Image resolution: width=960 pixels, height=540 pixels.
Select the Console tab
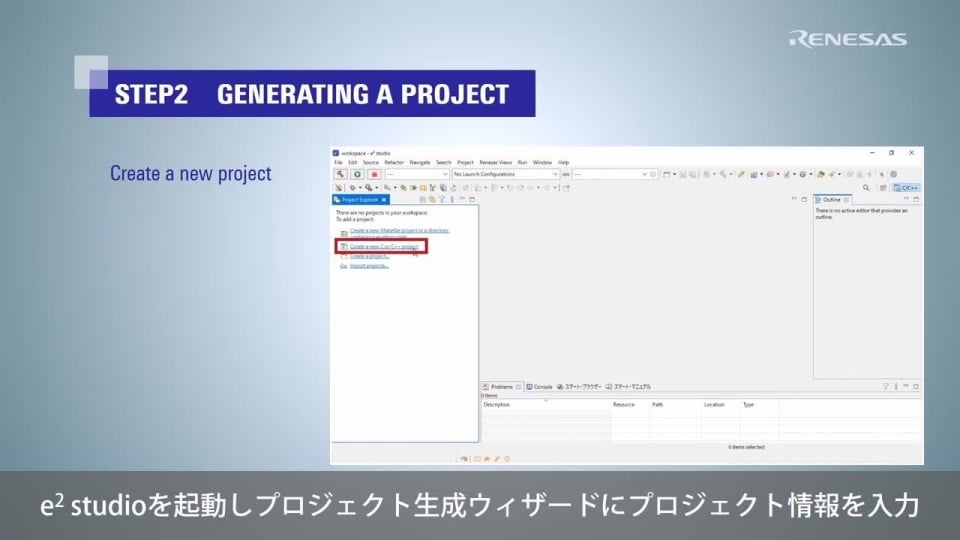coord(539,387)
